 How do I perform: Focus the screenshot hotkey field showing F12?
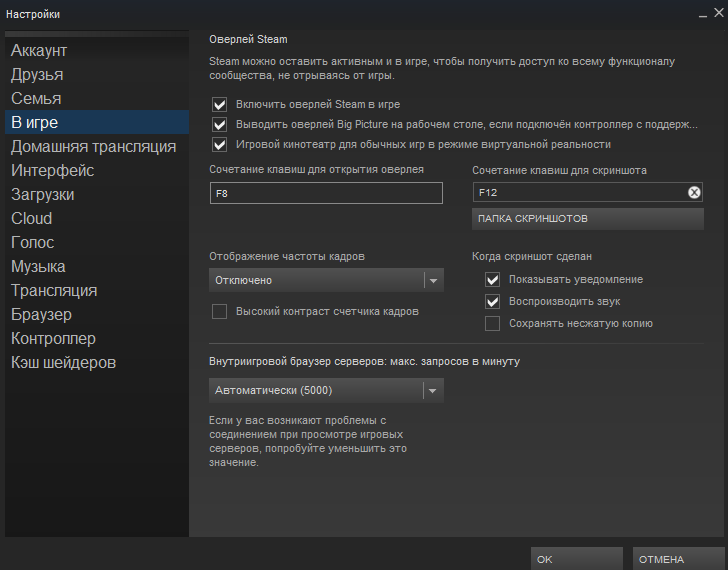tap(588, 192)
